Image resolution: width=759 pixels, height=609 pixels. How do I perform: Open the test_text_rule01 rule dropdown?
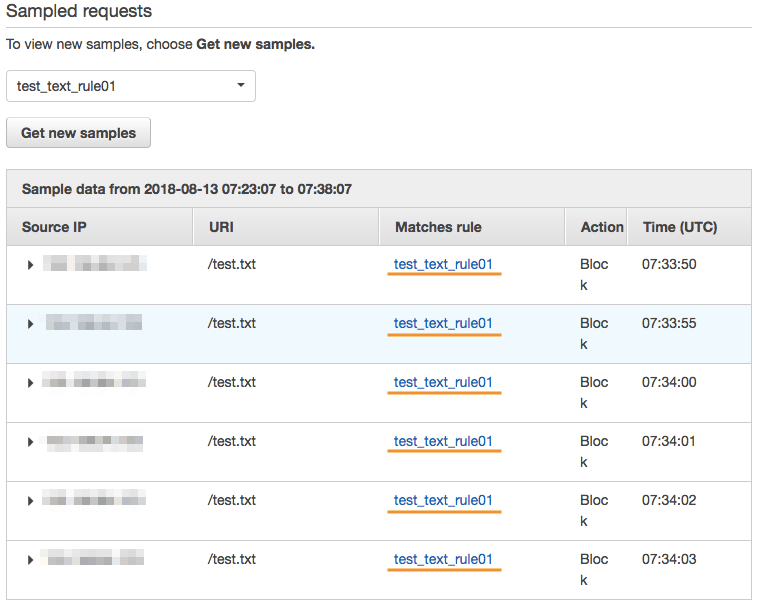[x=131, y=86]
